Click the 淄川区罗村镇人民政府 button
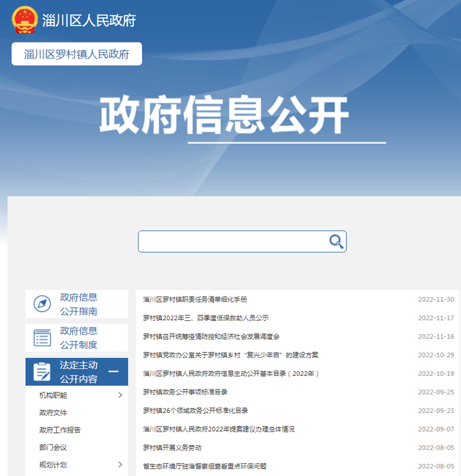Screen dimensions: 461x476 click(x=77, y=54)
